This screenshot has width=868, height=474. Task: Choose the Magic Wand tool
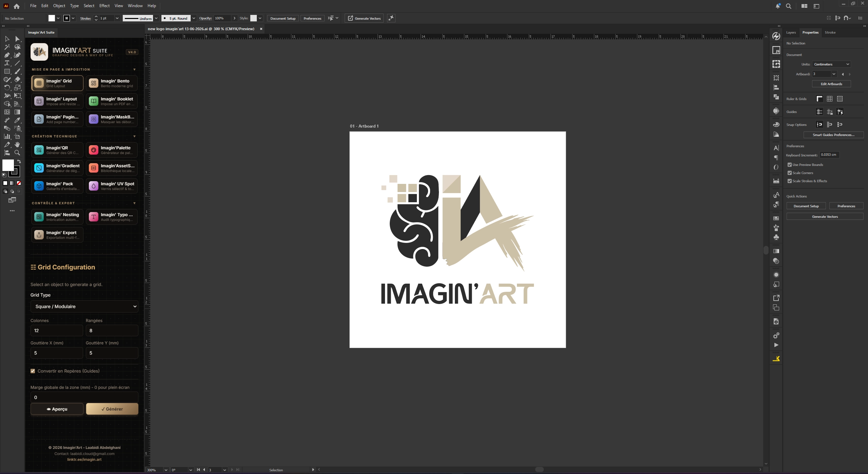click(x=7, y=47)
